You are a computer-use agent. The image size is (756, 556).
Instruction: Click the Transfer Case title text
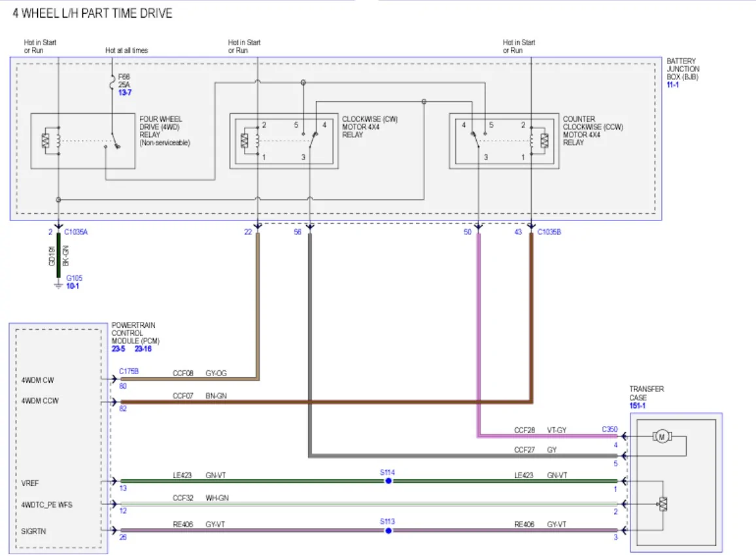tap(647, 393)
